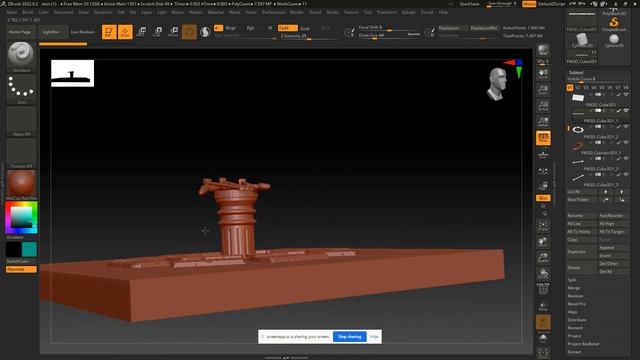Open the Help menu
640x360 pixels.
coord(443,12)
